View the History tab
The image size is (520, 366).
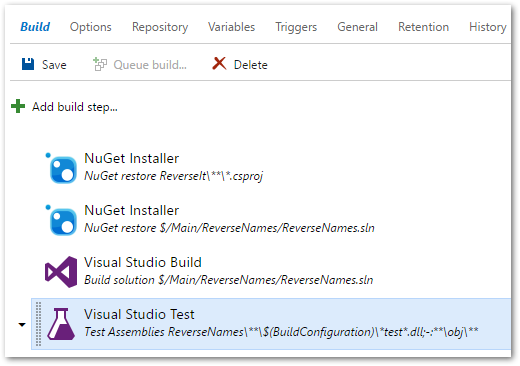[488, 27]
